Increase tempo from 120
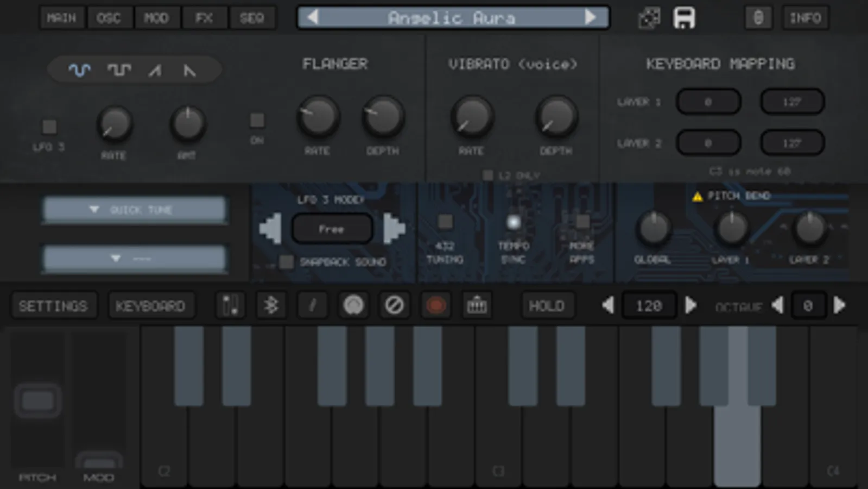This screenshot has width=868, height=489. 690,305
